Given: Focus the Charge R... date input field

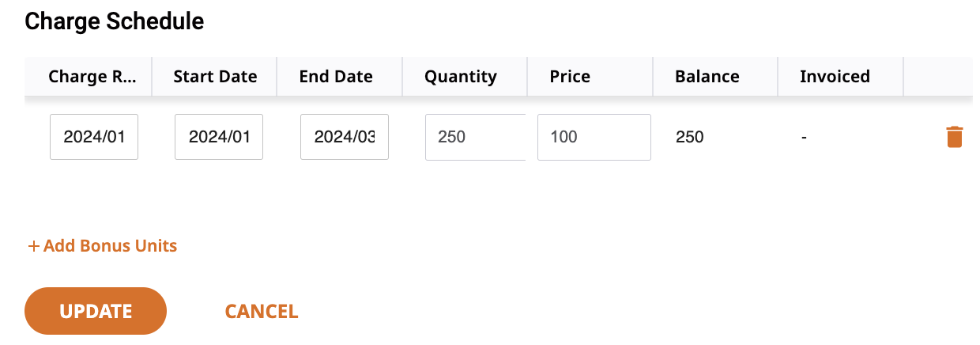Looking at the screenshot, I should tap(94, 137).
